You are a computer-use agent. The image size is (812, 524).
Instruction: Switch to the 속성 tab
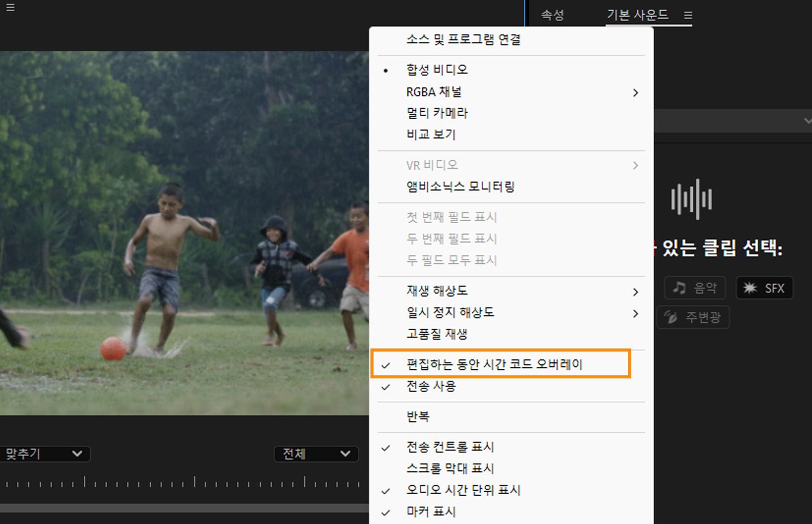tap(553, 15)
